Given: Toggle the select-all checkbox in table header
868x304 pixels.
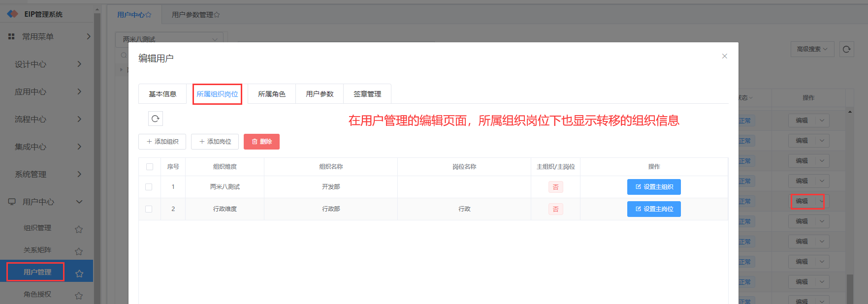Looking at the screenshot, I should coord(150,167).
